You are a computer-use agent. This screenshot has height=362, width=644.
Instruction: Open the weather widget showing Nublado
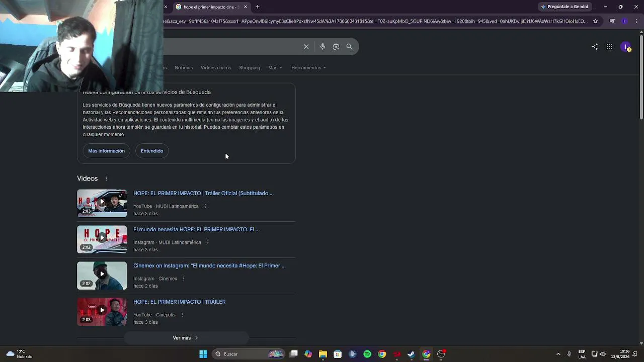tap(19, 354)
